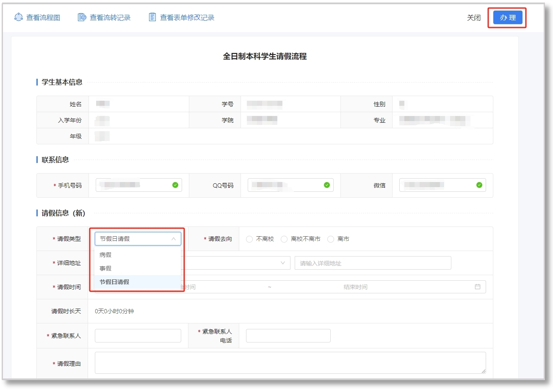Click the calendar icon in 请假时间 field
553x392 pixels.
(478, 287)
